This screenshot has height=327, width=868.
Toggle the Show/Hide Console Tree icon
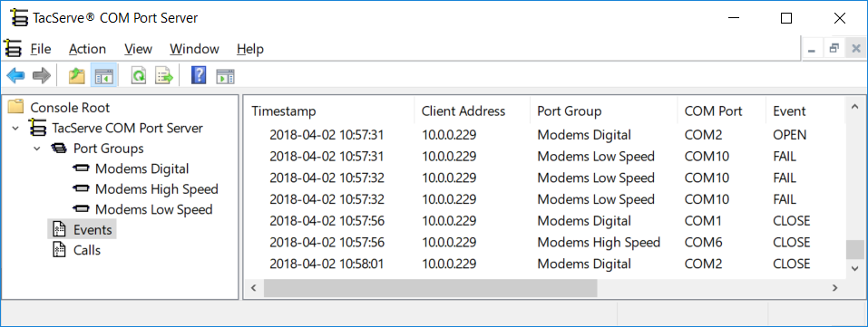[104, 75]
